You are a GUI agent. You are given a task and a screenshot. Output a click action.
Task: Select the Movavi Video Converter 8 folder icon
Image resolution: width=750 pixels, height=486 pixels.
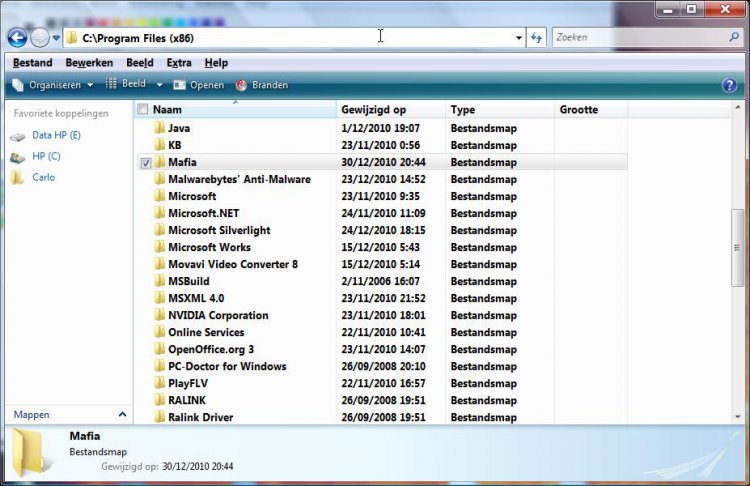160,264
